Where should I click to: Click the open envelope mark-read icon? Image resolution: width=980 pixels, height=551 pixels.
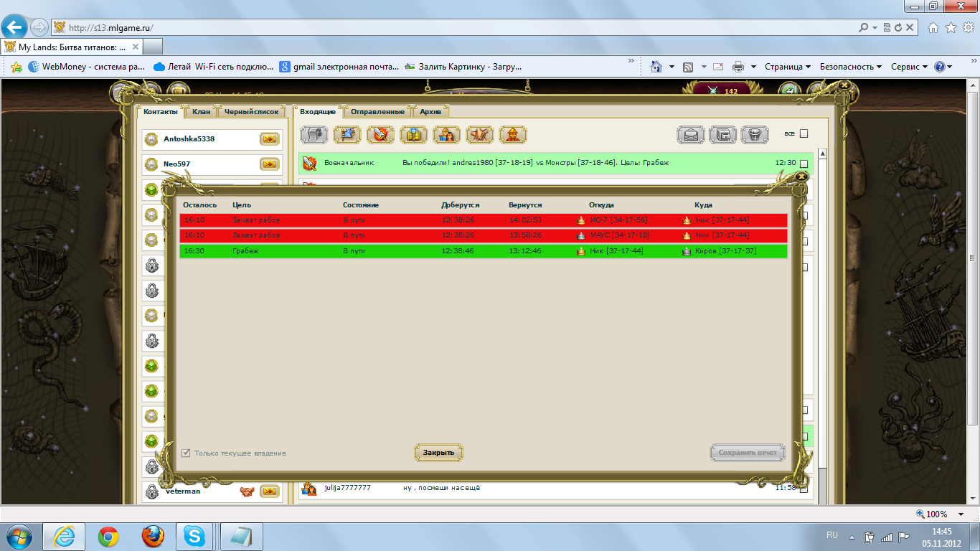[x=691, y=134]
